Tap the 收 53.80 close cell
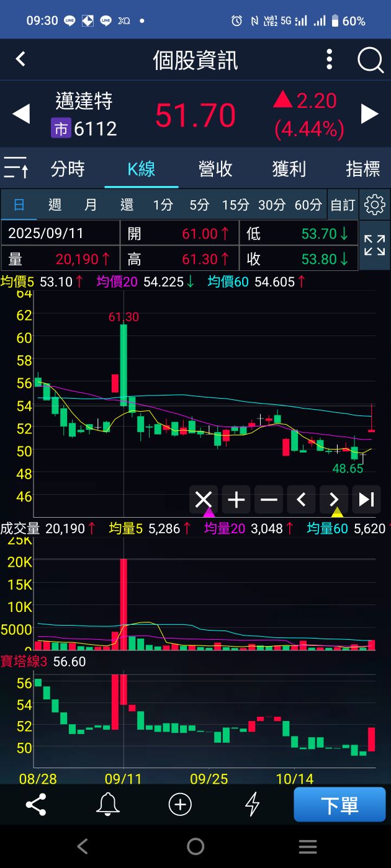Viewport: 391px width, 868px height. coord(299,258)
